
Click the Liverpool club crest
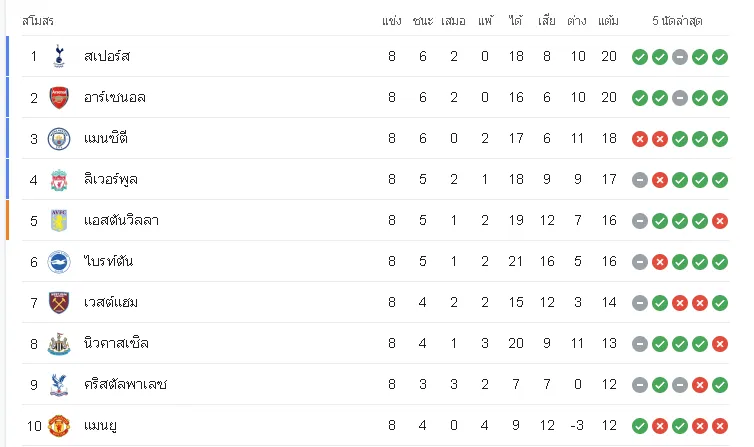pos(59,180)
